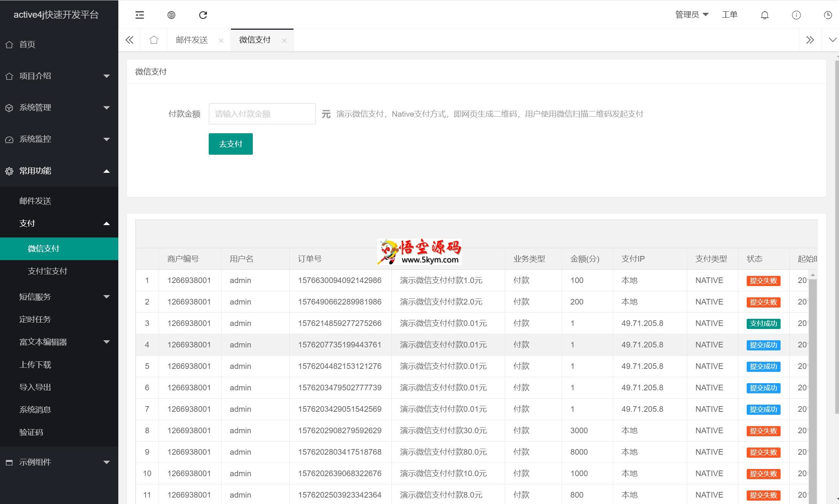The height and width of the screenshot is (504, 839).
Task: Expand the 系统监控 menu arrow
Action: (x=107, y=139)
